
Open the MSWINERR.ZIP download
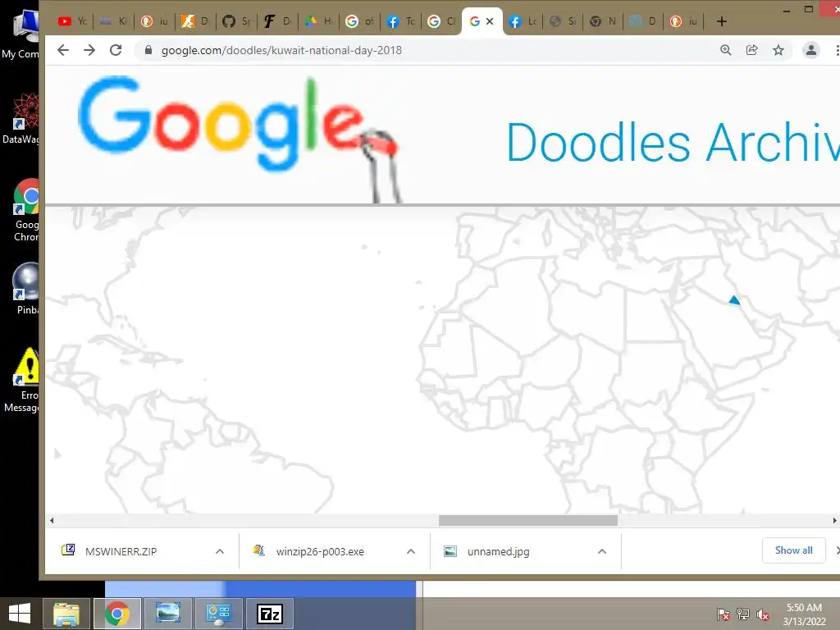[x=121, y=551]
